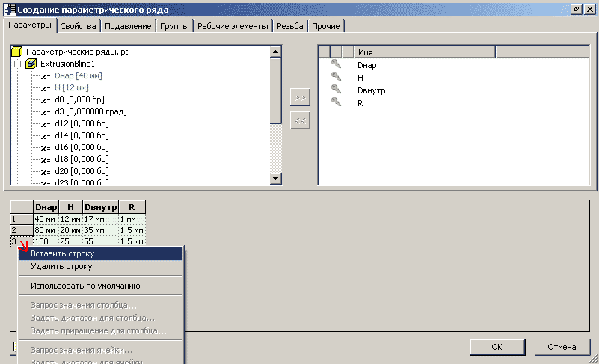Click the tree vertical scrollbar thumb

click(x=275, y=90)
